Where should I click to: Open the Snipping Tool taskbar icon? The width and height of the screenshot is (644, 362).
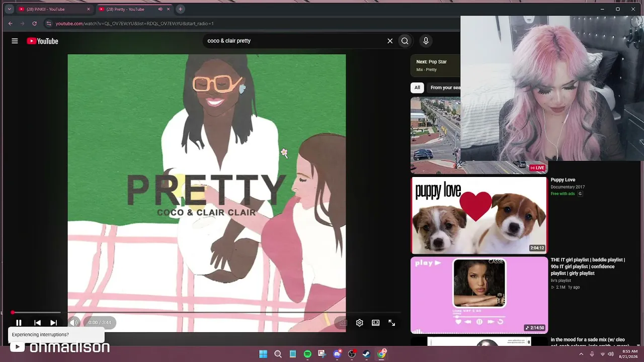pos(322,354)
